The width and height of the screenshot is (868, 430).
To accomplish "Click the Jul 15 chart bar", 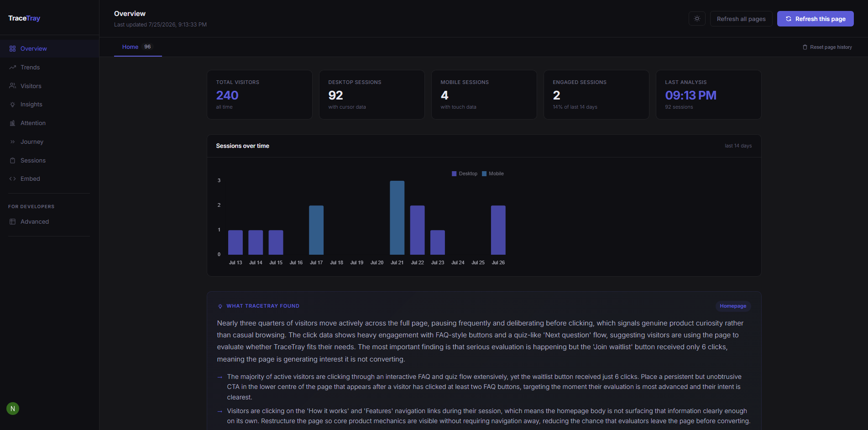I will pyautogui.click(x=276, y=242).
